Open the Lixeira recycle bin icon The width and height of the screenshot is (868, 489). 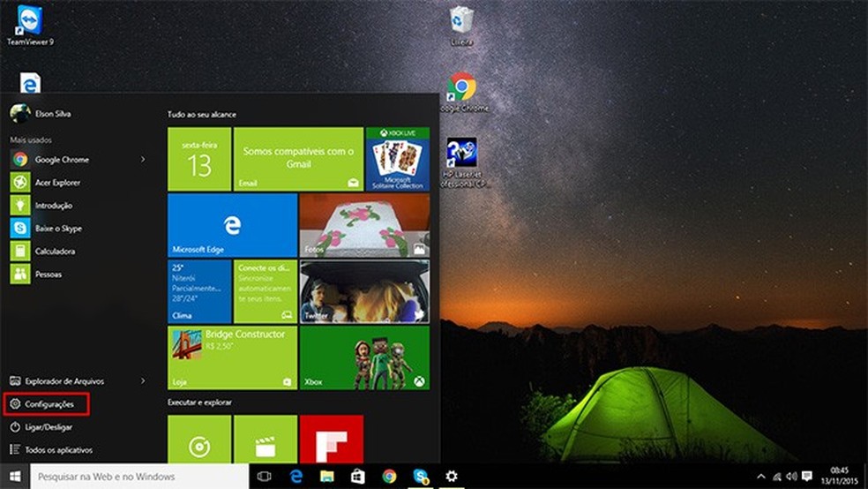click(461, 26)
